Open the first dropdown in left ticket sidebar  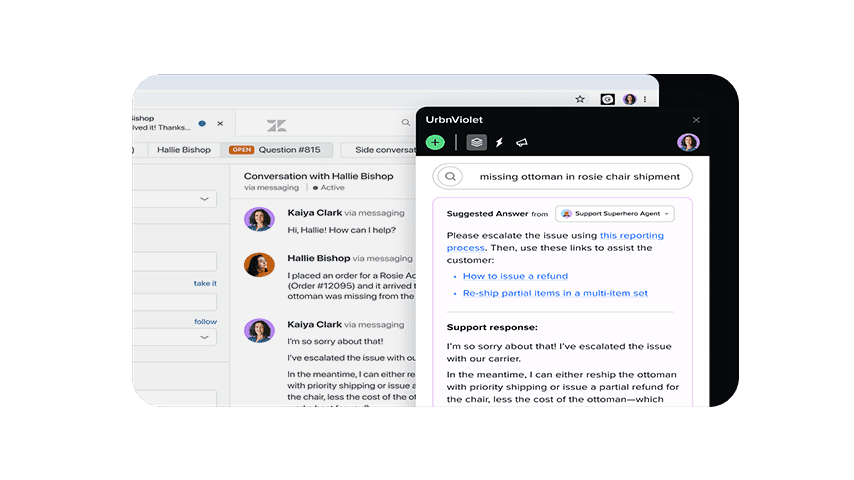(175, 199)
